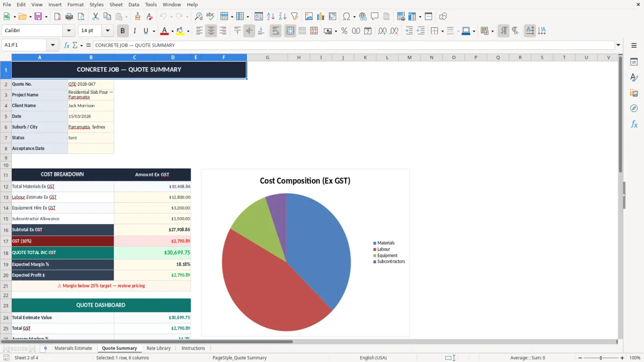Open the Data menu
644x362 pixels.
[x=134, y=4]
